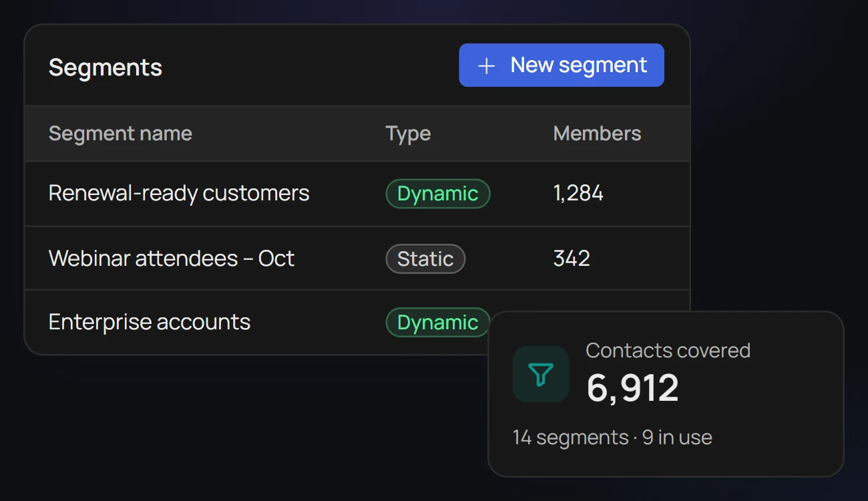Open the Renewal-ready customers segment
The height and width of the screenshot is (501, 868).
(179, 194)
